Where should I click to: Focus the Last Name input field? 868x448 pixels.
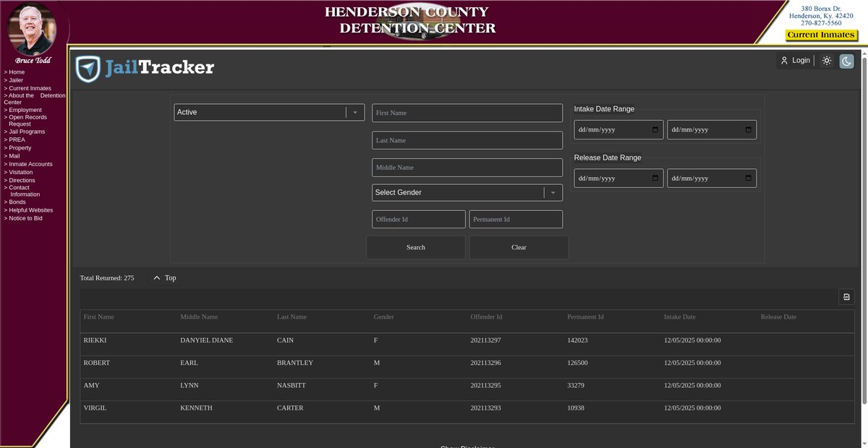pyautogui.click(x=467, y=140)
